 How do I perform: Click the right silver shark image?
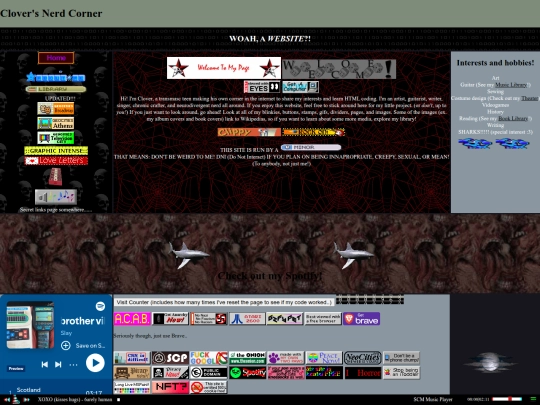coord(353,255)
